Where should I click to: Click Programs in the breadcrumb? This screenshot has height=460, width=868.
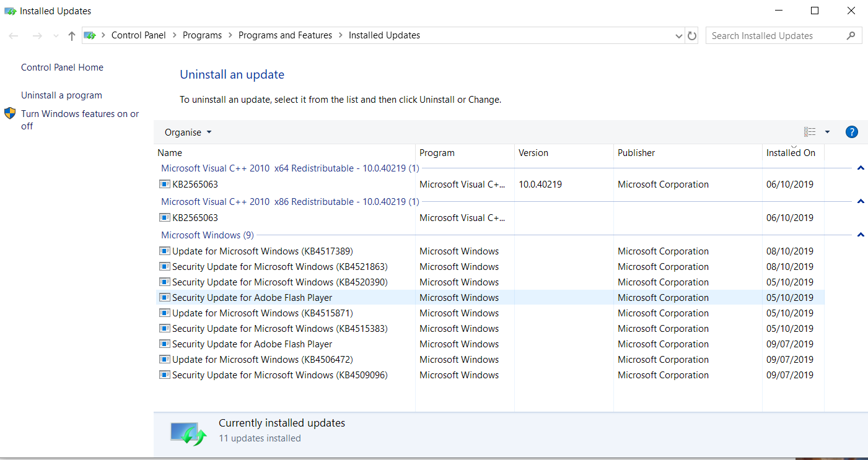(202, 35)
